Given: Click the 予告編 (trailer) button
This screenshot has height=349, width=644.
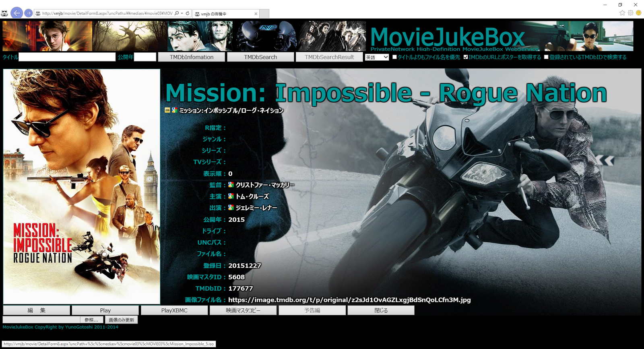Looking at the screenshot, I should [312, 310].
